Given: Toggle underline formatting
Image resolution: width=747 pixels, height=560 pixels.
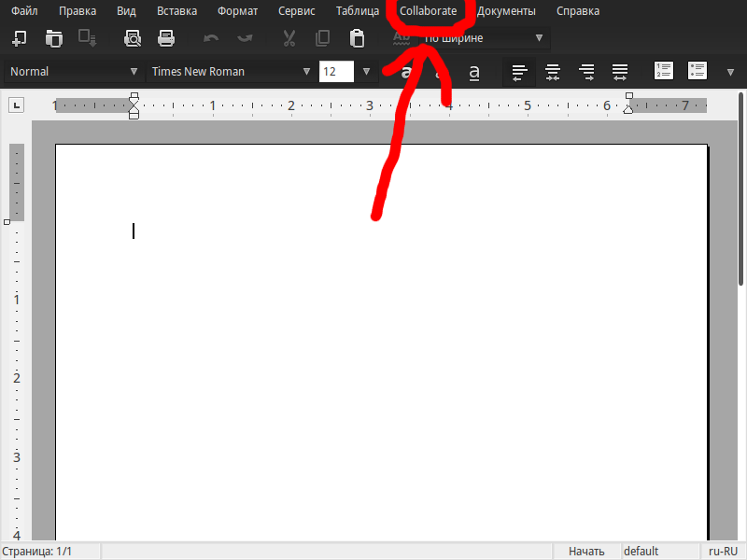Looking at the screenshot, I should tap(474, 72).
